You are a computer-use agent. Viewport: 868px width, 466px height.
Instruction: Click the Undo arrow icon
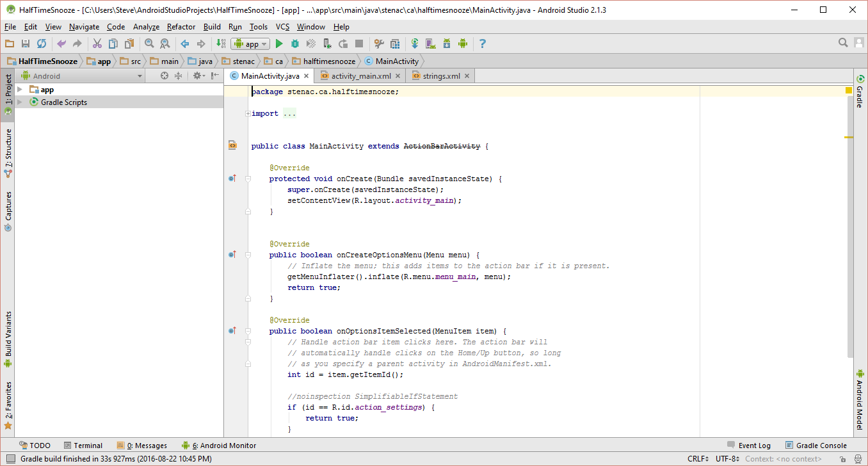click(61, 44)
